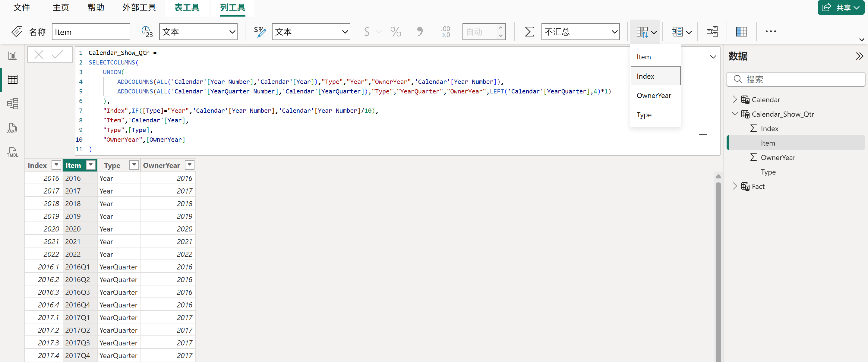Expand the Calendar table in data pane

[x=735, y=99]
